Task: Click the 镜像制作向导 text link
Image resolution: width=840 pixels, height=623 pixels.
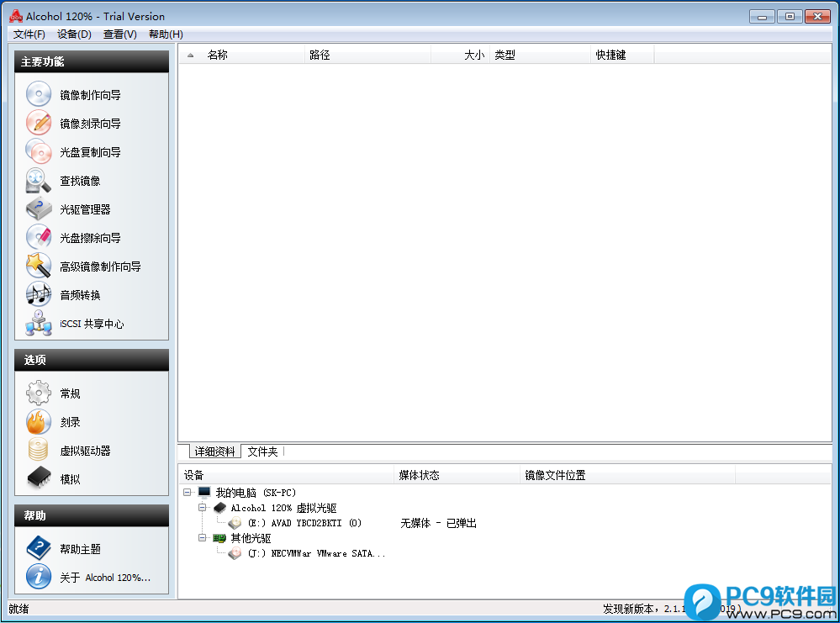Action: coord(90,95)
